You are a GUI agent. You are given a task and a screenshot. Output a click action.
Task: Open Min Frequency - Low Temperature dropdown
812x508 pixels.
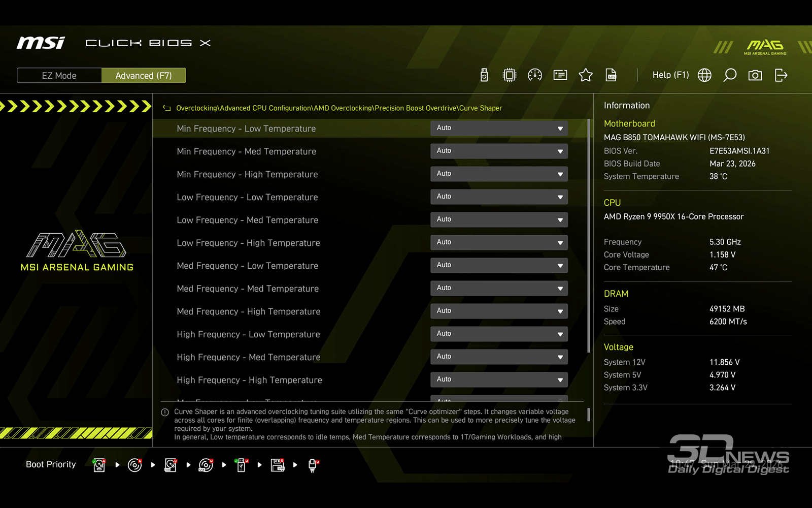coord(499,128)
